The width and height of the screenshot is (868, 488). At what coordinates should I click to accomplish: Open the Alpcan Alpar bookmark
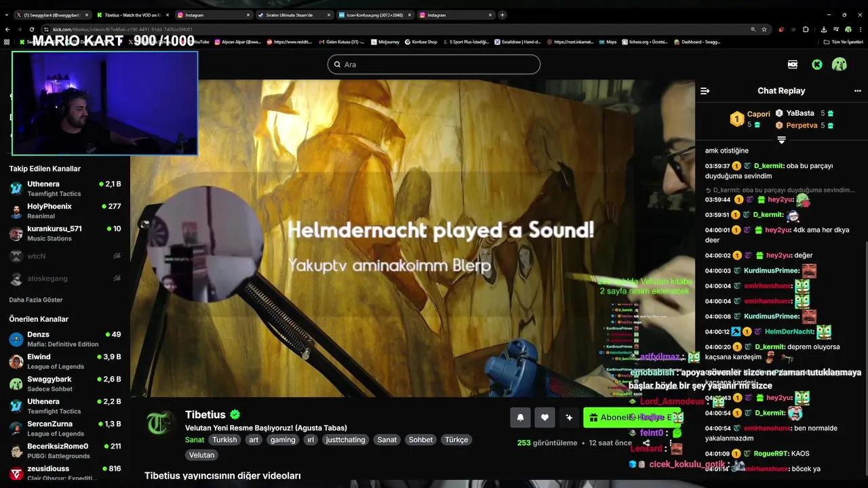coord(238,42)
